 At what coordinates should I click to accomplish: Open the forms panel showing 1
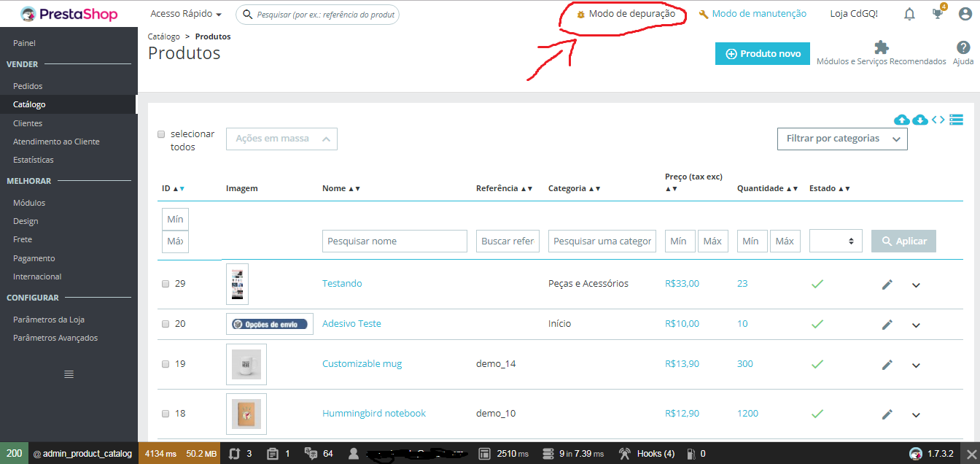click(279, 453)
